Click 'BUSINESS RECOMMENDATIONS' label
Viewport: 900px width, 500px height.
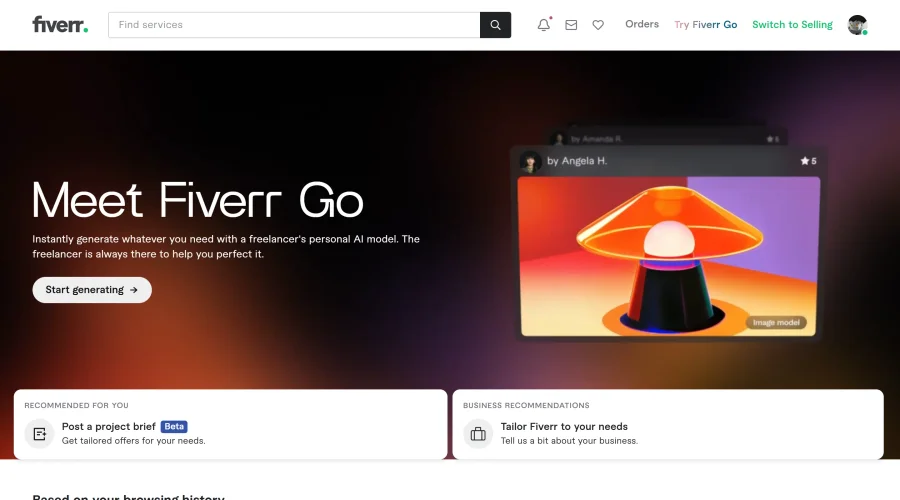point(526,405)
